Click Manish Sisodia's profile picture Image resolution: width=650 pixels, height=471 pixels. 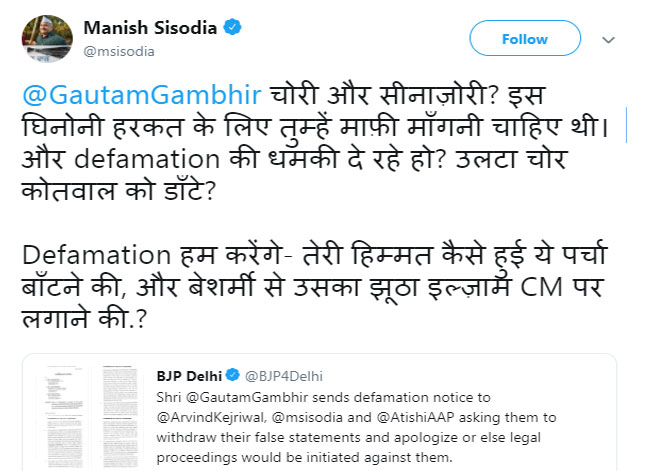[41, 39]
